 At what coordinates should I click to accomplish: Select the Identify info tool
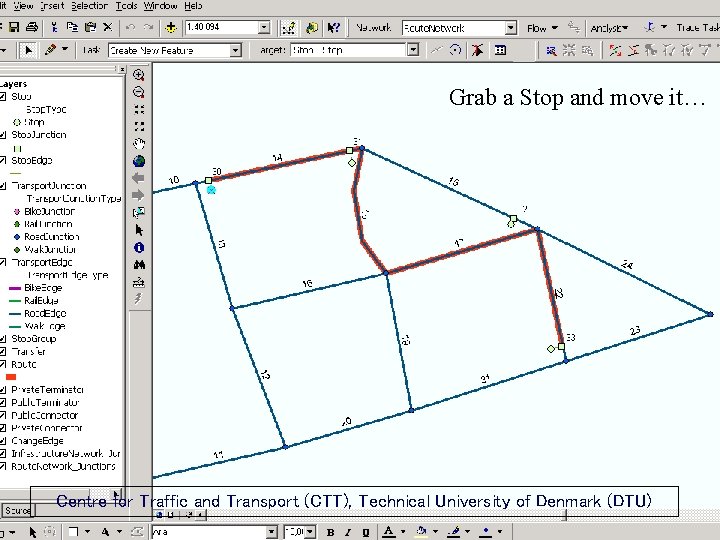[x=139, y=248]
